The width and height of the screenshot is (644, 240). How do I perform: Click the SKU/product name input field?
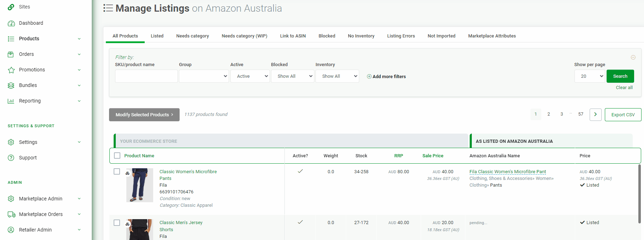tap(146, 76)
